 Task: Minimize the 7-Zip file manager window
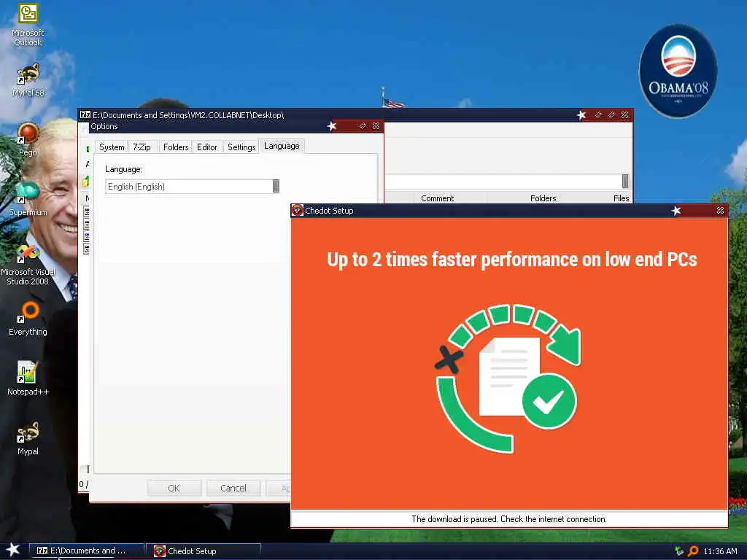tap(598, 114)
